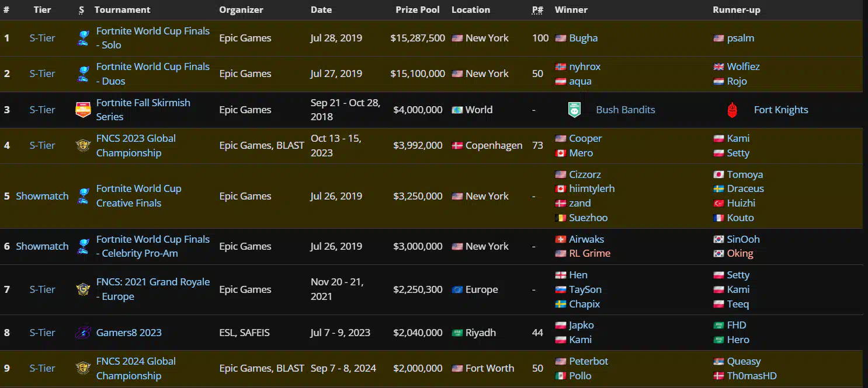Click the Denmark flag beside Copenhagen

[x=457, y=146]
